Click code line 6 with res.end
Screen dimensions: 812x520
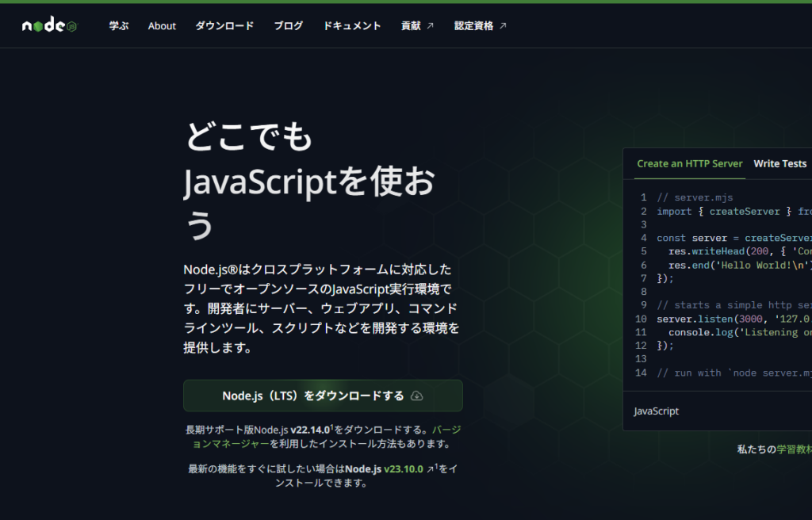coord(740,266)
